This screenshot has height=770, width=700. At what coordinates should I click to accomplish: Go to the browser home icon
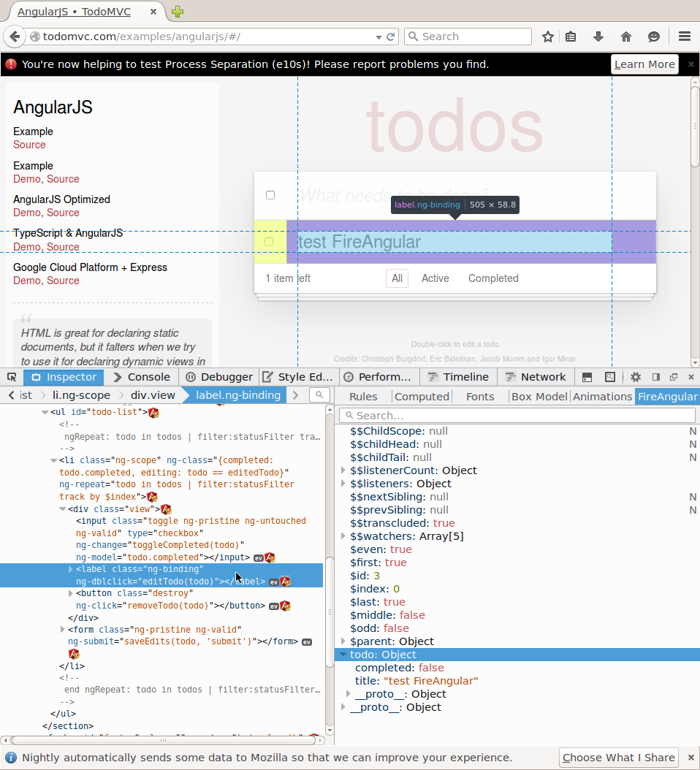tap(625, 37)
